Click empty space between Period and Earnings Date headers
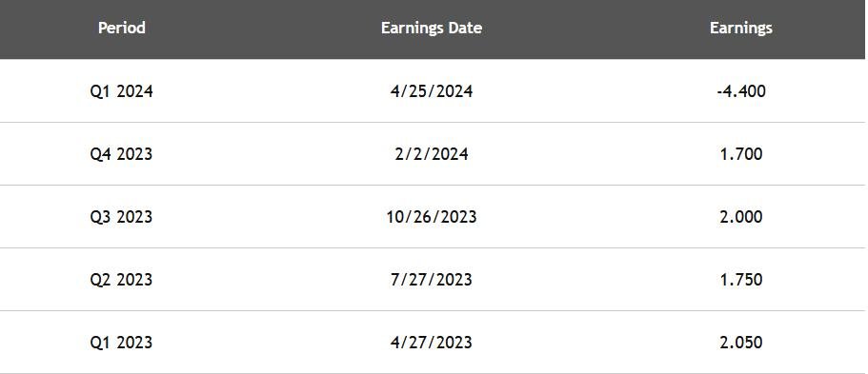 [x=263, y=28]
